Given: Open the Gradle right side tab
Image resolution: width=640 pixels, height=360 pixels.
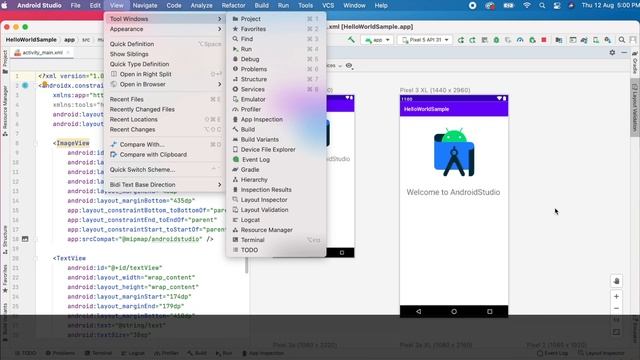Looking at the screenshot, I should tap(635, 62).
